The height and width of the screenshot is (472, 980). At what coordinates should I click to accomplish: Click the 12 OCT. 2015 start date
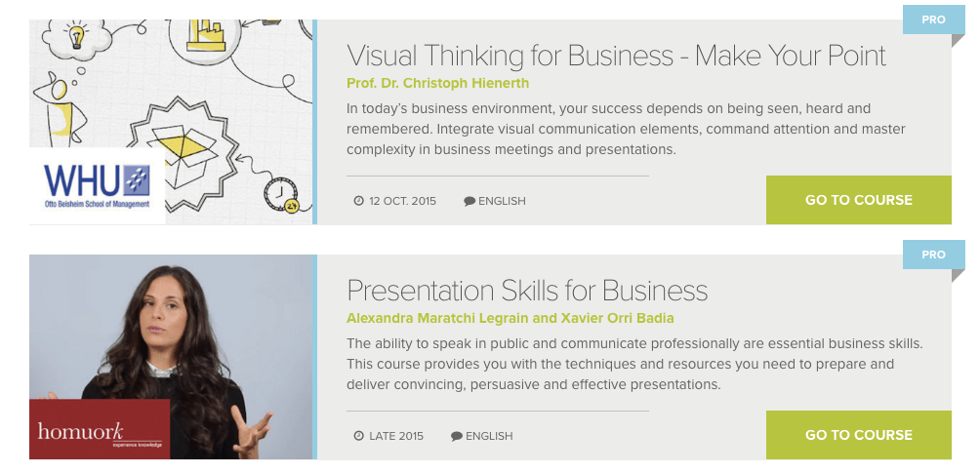click(x=402, y=201)
